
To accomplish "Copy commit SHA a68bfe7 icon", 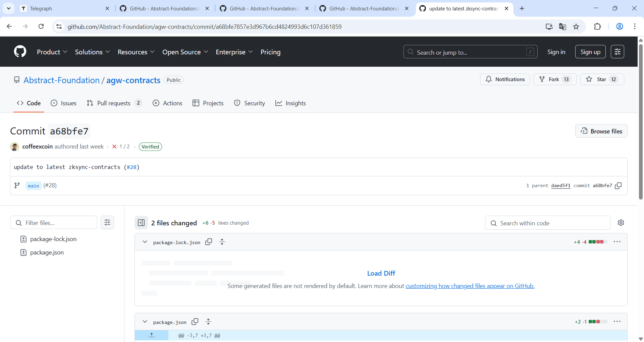I will pyautogui.click(x=619, y=186).
